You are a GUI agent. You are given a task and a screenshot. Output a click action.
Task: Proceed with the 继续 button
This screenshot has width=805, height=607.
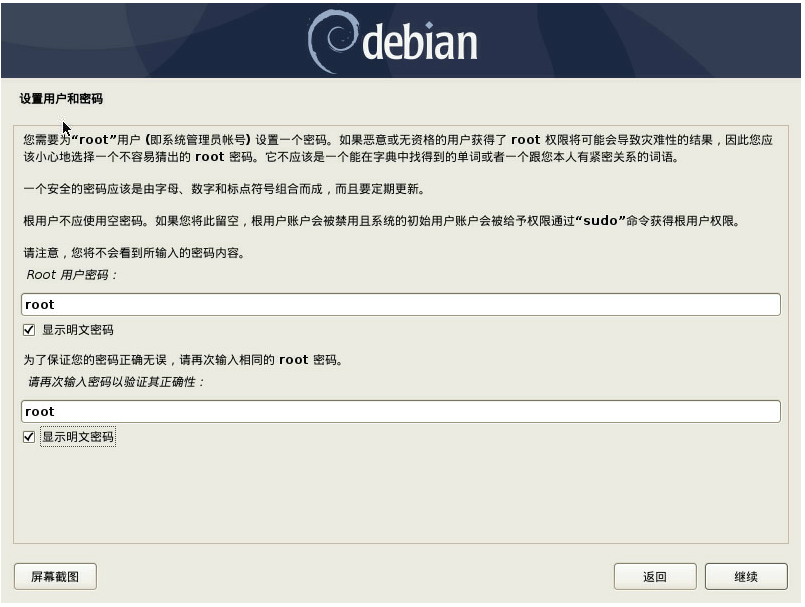pyautogui.click(x=746, y=577)
